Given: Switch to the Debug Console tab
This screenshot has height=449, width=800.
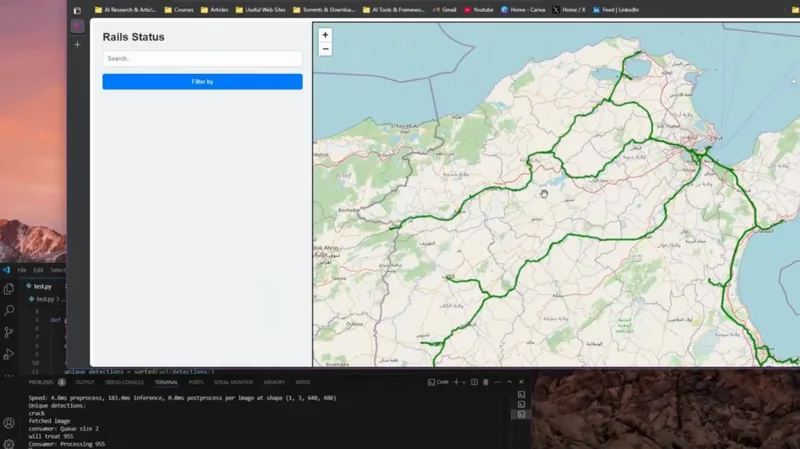Looking at the screenshot, I should (124, 382).
